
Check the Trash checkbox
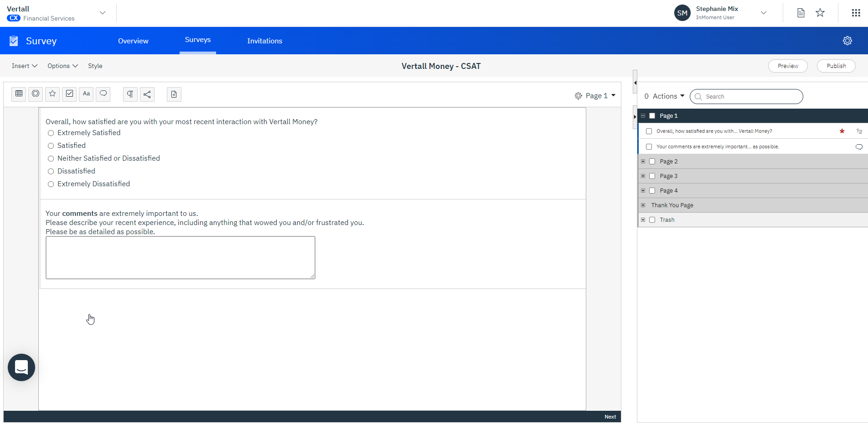652,220
